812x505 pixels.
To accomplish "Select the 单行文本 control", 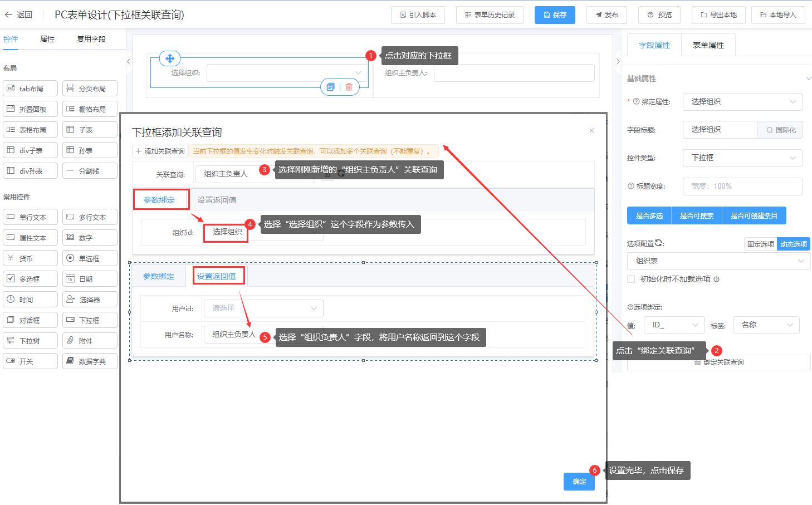I will pyautogui.click(x=30, y=217).
